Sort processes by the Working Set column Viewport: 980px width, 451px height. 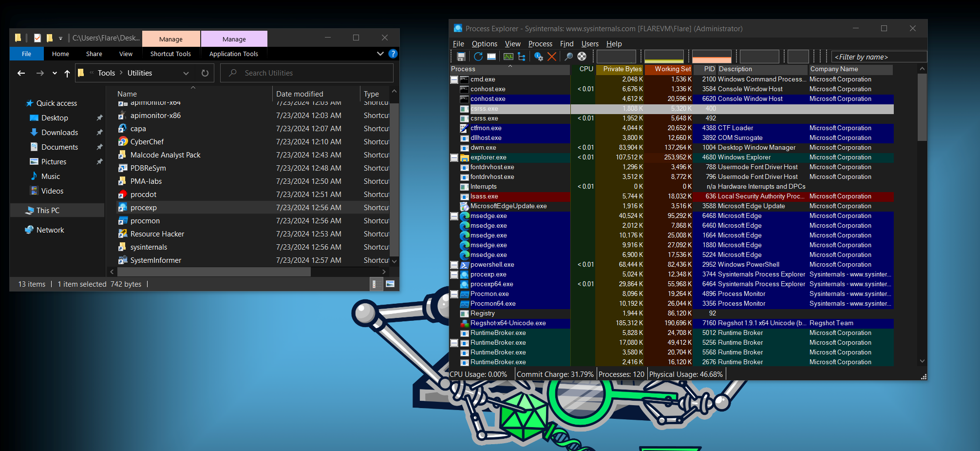pyautogui.click(x=668, y=69)
